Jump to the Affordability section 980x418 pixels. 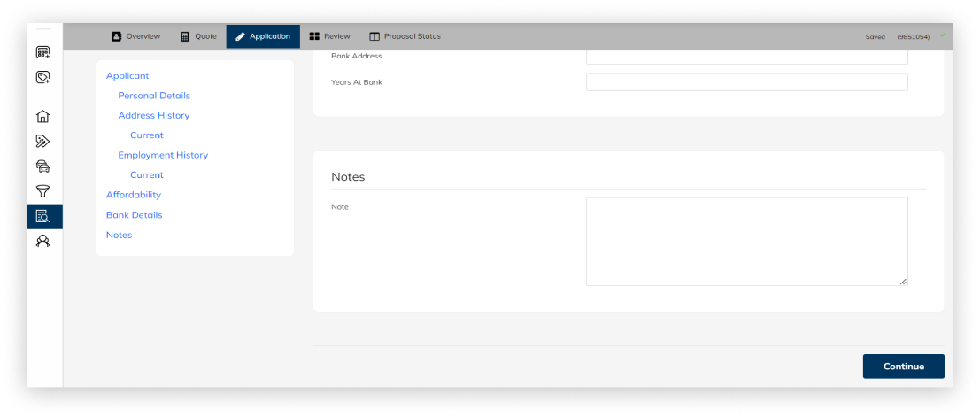(134, 195)
